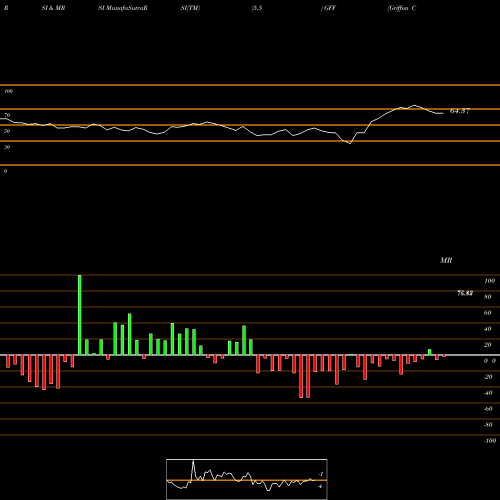Click the 'SI & MR' header text

click(53, 8)
